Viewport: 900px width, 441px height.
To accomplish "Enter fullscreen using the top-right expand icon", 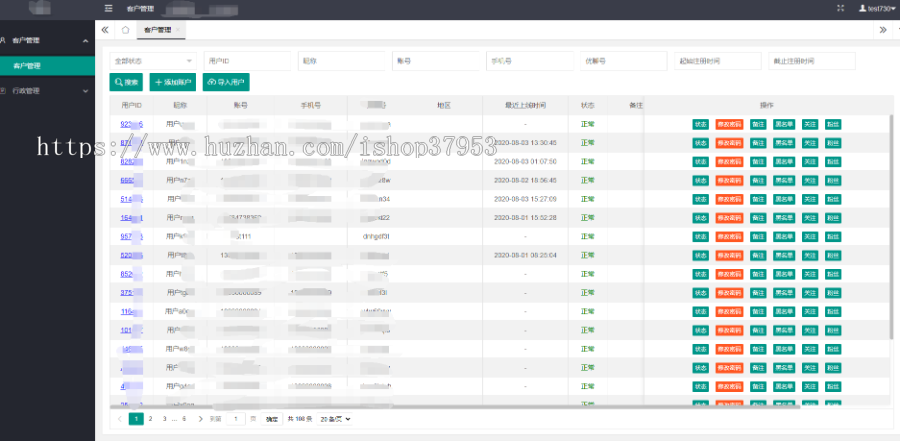I will pyautogui.click(x=840, y=8).
